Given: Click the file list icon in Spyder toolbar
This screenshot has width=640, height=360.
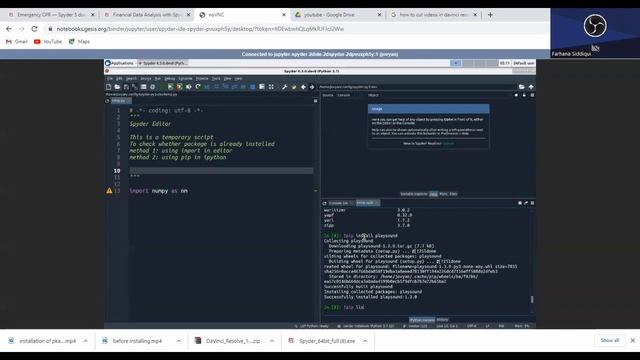Looking at the screenshot, I should click(x=143, y=87).
